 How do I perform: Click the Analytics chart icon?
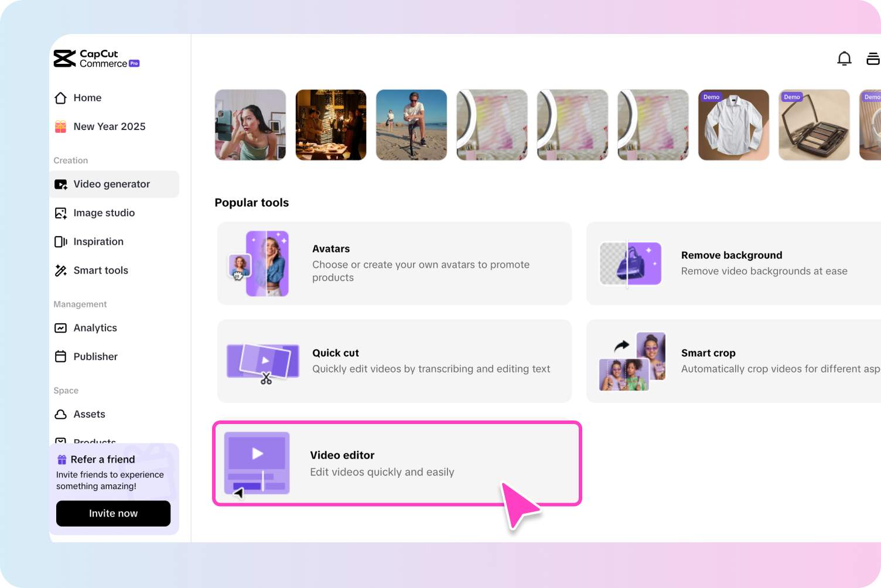(61, 328)
